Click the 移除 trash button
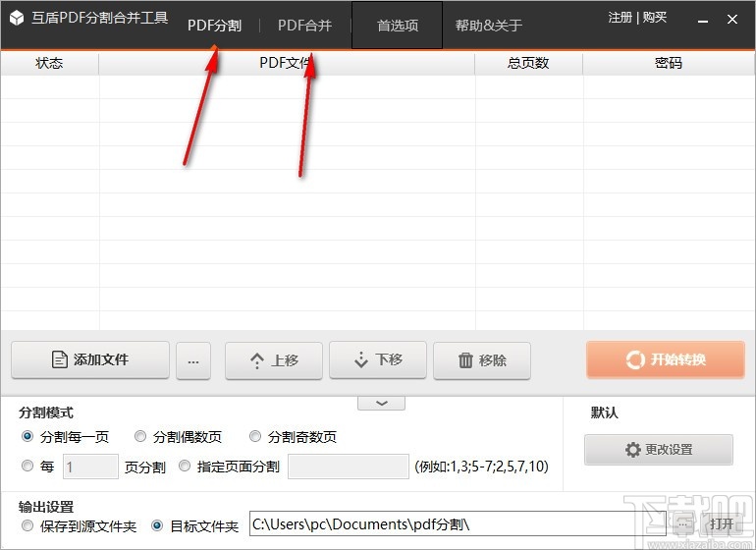 (x=482, y=360)
